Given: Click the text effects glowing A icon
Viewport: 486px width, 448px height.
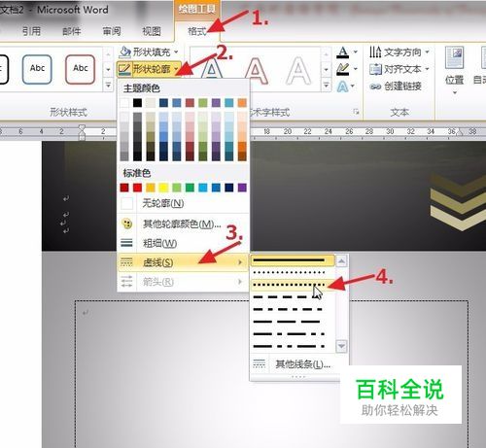Looking at the screenshot, I should pyautogui.click(x=342, y=86).
